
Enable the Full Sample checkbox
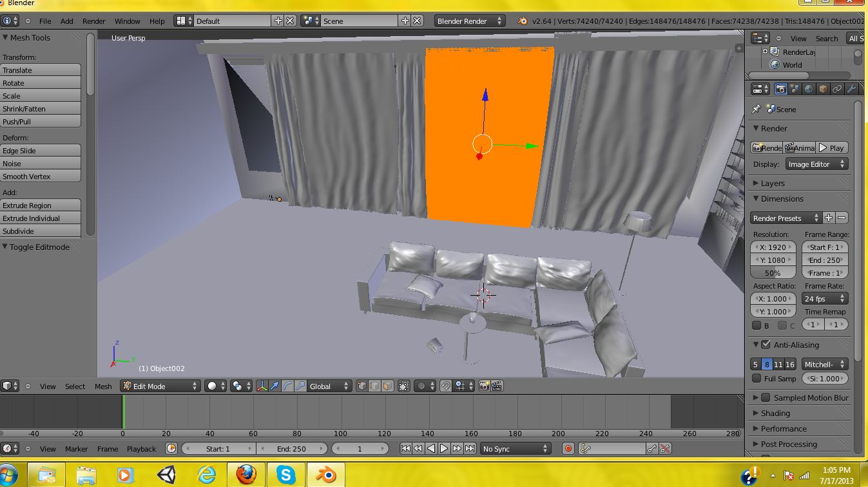(x=757, y=379)
